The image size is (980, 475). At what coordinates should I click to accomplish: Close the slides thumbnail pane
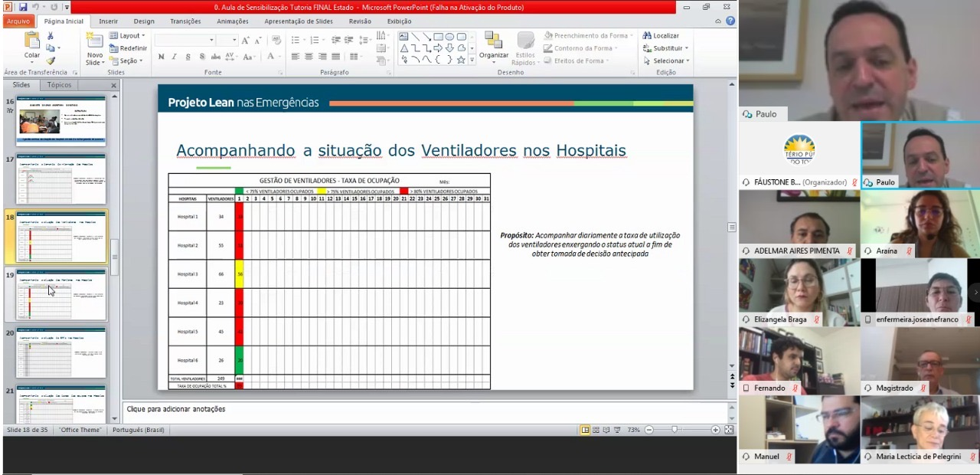click(x=113, y=85)
